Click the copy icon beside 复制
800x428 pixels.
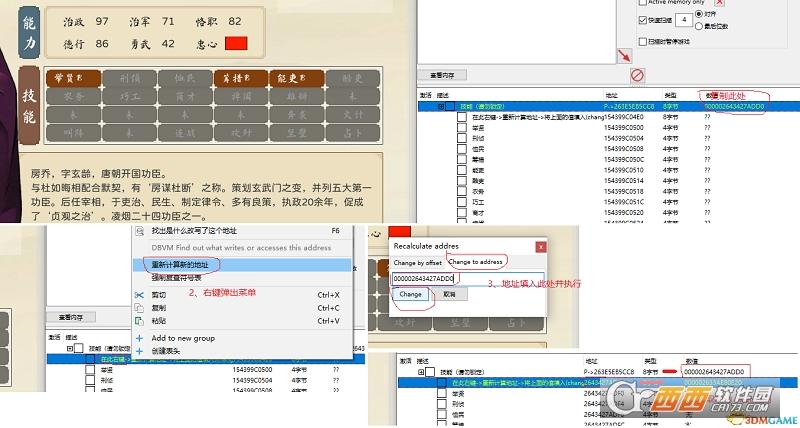pos(139,308)
